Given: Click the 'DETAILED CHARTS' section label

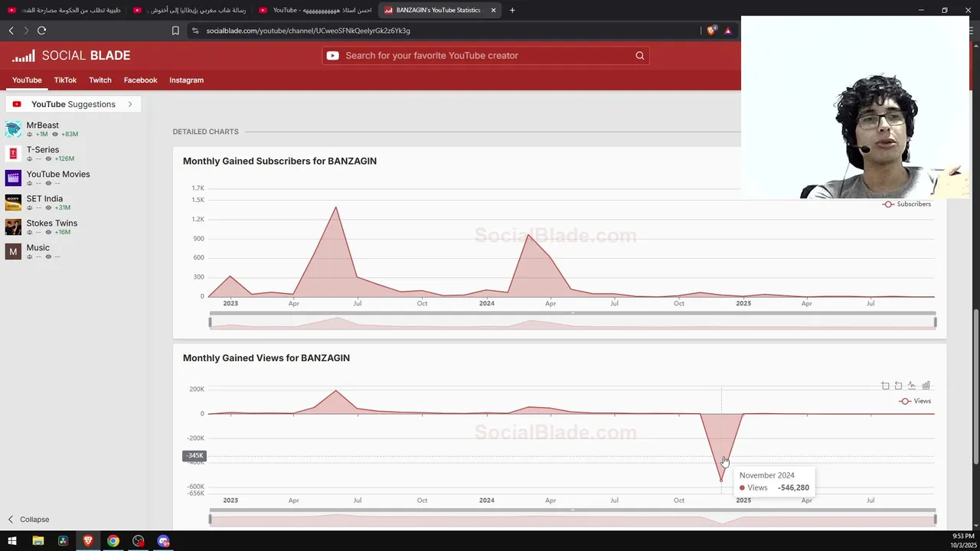Looking at the screenshot, I should coord(206,132).
